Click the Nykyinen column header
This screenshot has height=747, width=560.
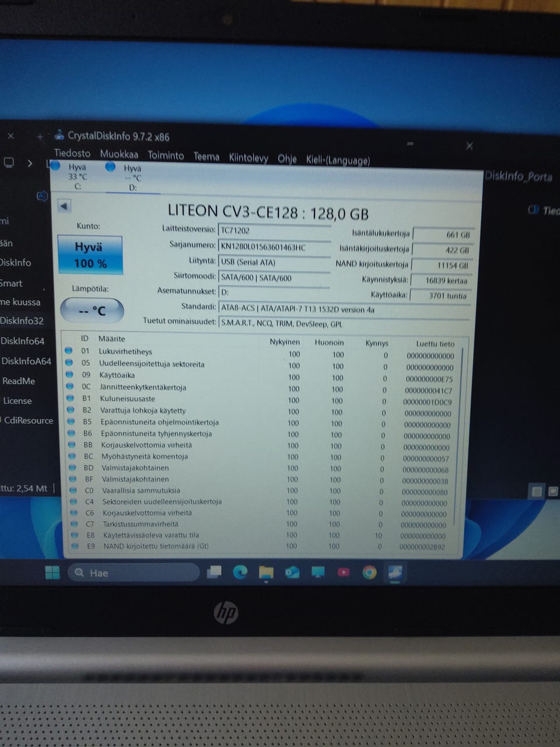point(285,342)
